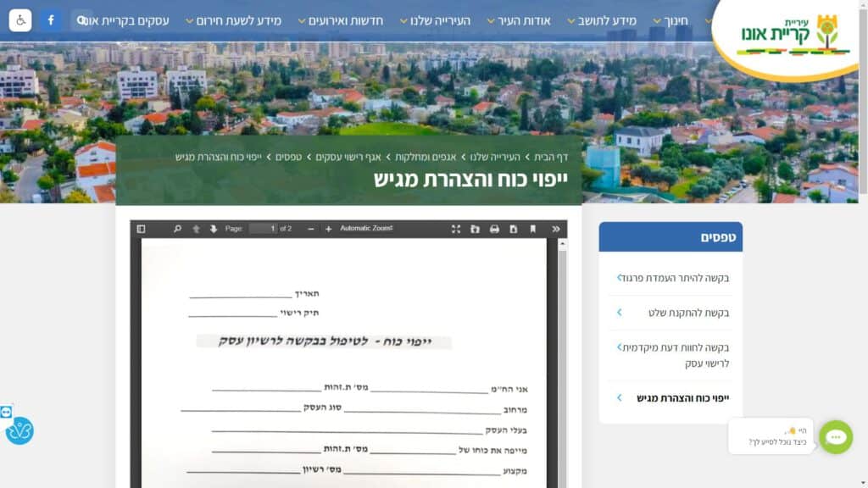
Task: Click the PDF page number field
Action: pos(263,229)
